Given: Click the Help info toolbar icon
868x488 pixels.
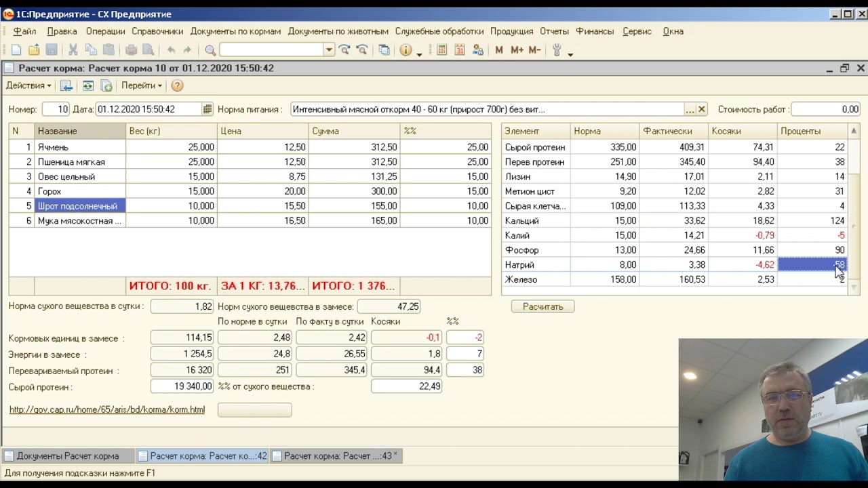Looking at the screenshot, I should pyautogui.click(x=406, y=50).
